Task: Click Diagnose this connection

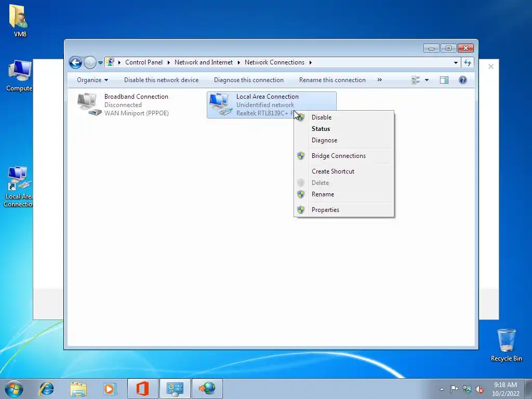Action: [249, 80]
